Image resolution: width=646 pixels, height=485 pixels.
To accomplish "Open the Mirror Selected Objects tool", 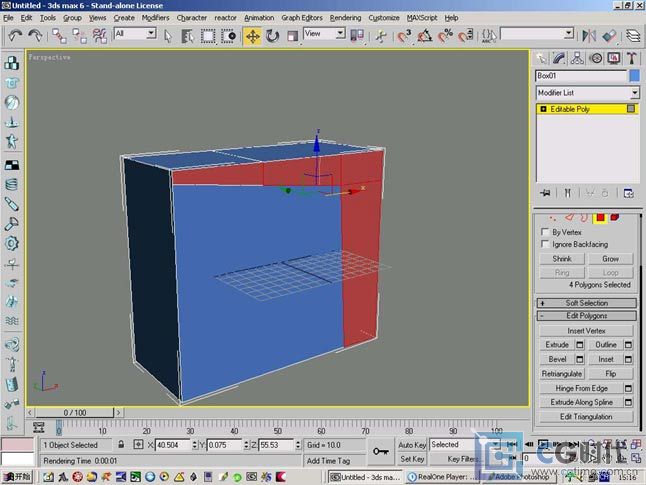I will pos(589,36).
